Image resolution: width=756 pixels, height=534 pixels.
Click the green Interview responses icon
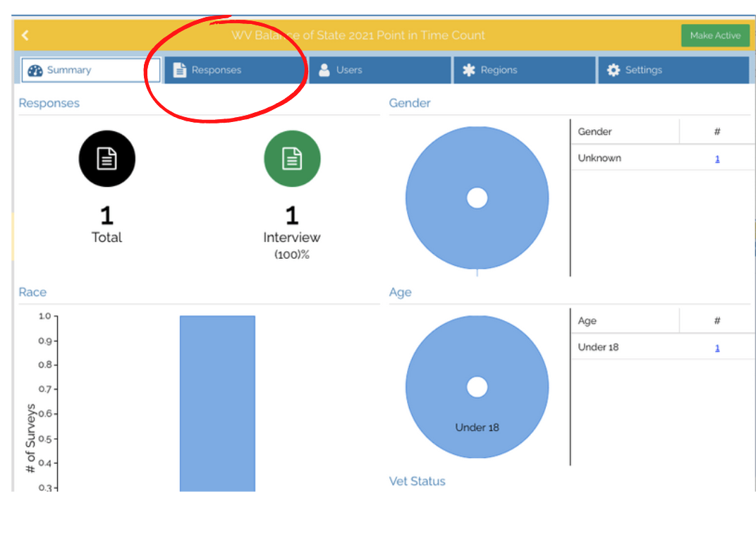(x=292, y=159)
